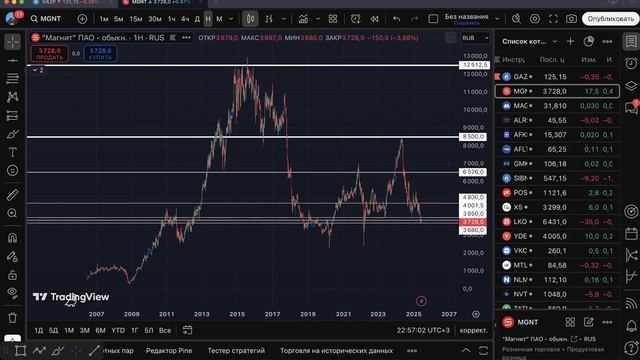Select the text annotation tool
The image size is (640, 360).
click(x=13, y=152)
